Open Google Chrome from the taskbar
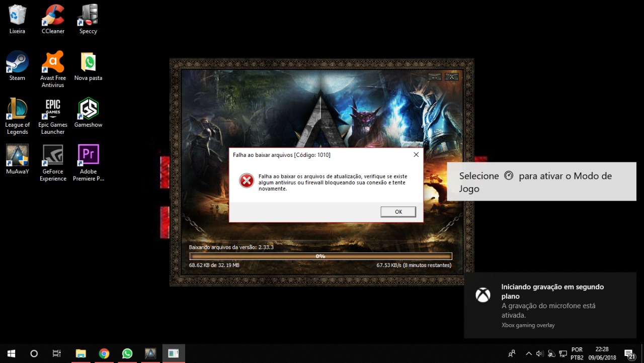644x363 pixels. pyautogui.click(x=104, y=353)
